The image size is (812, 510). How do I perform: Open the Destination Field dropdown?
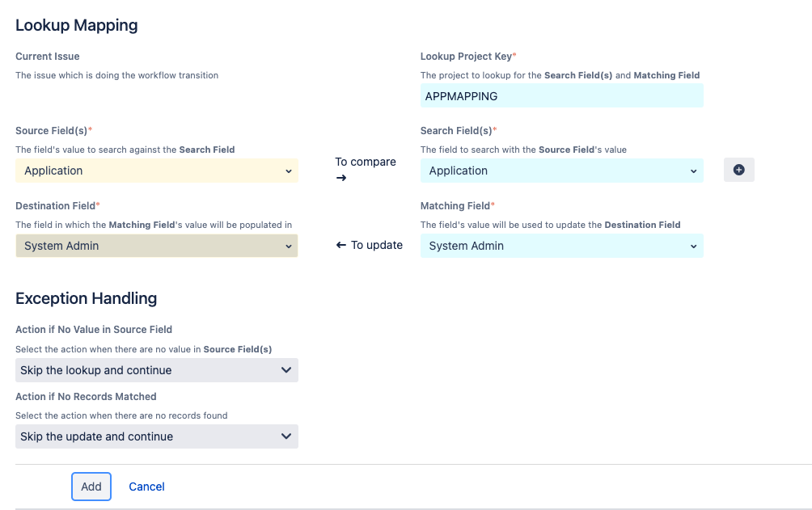[156, 245]
